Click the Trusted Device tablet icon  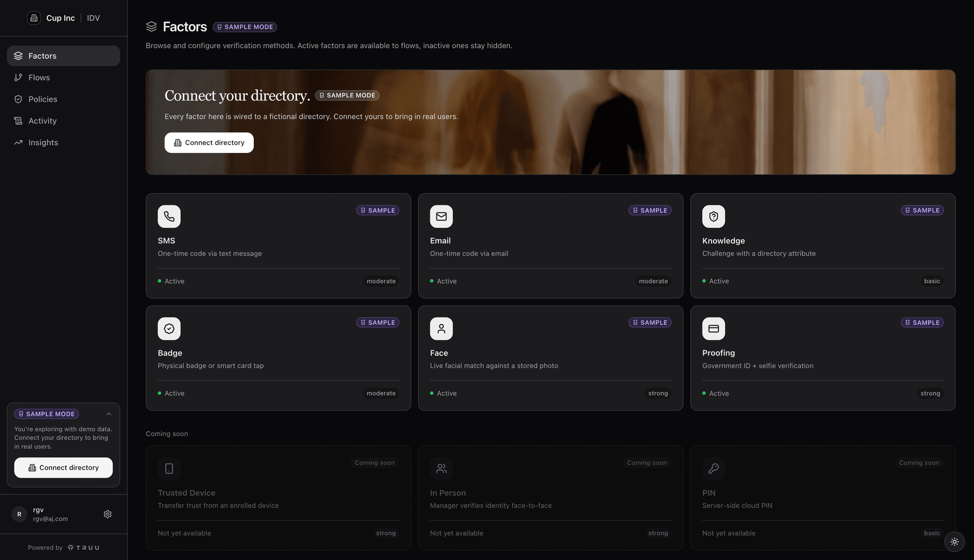click(169, 468)
